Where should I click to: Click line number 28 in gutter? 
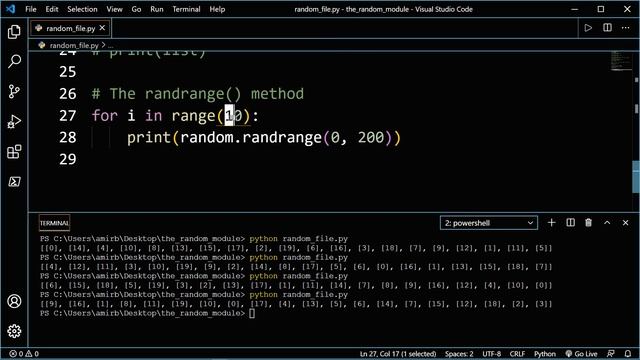(x=68, y=137)
